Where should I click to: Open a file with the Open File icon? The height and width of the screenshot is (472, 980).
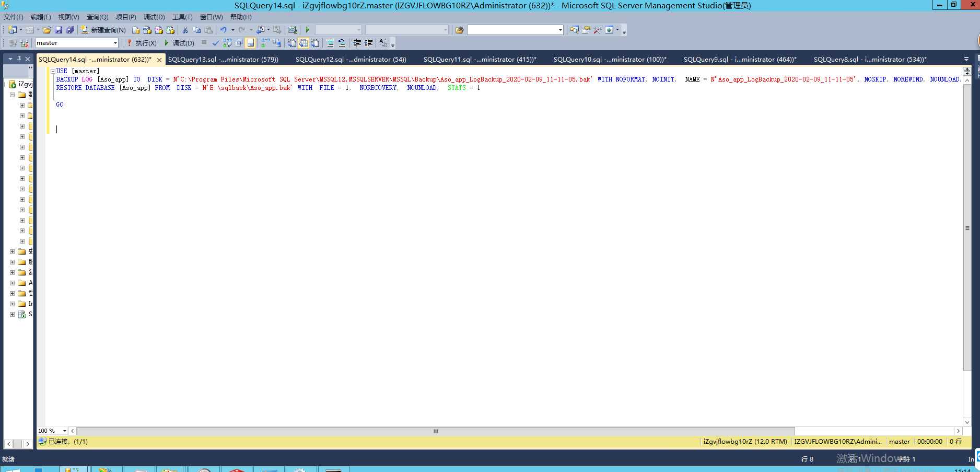(x=47, y=30)
